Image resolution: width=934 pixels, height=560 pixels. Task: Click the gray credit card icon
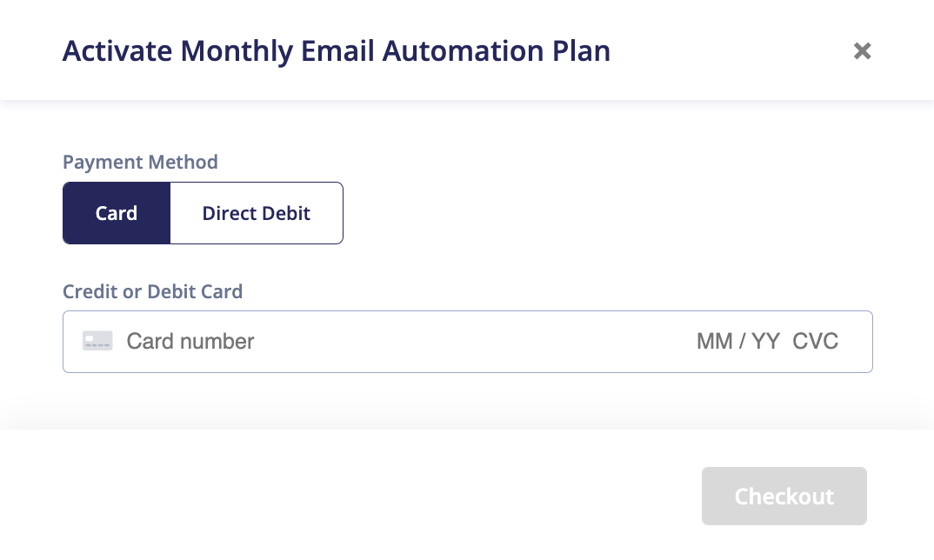click(x=97, y=341)
